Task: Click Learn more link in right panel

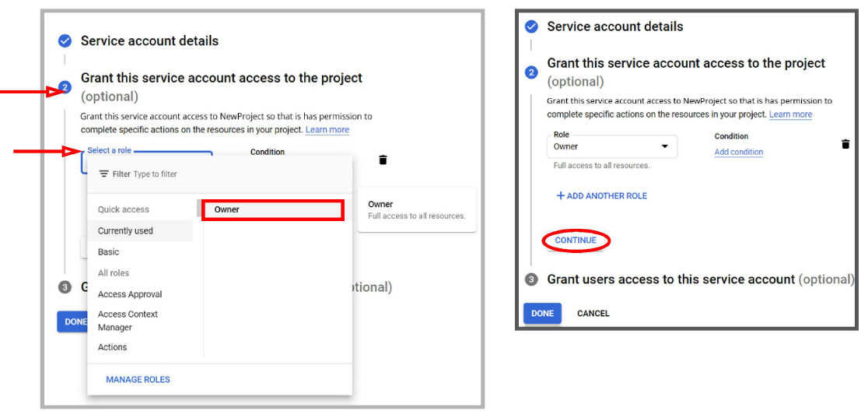Action: 790,114
